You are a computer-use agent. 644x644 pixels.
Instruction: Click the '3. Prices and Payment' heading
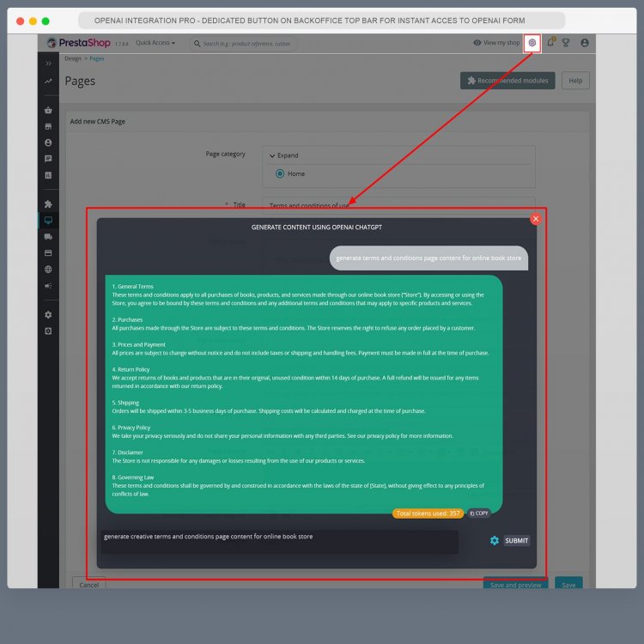(x=139, y=344)
